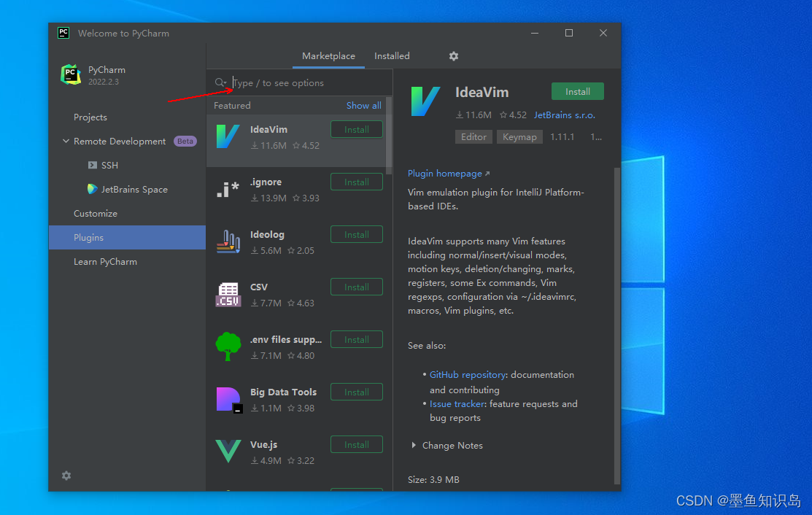Click the Featured section header
The image size is (812, 515).
232,105
